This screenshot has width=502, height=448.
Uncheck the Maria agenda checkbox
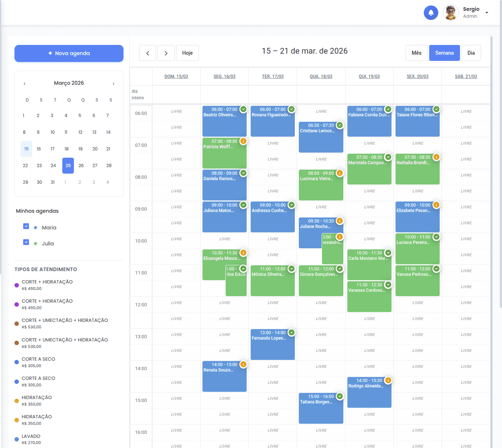pos(26,226)
